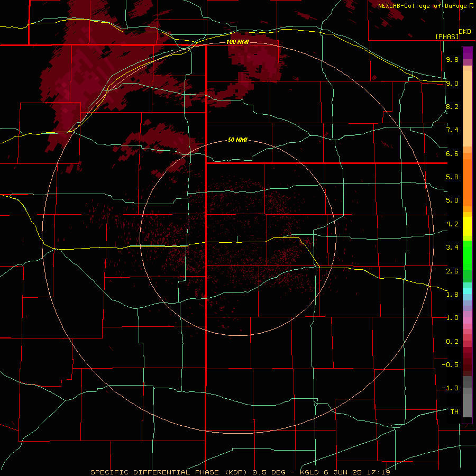Click the KGLD 6 JUN 25 17:19 timestamp

[x=345, y=472]
